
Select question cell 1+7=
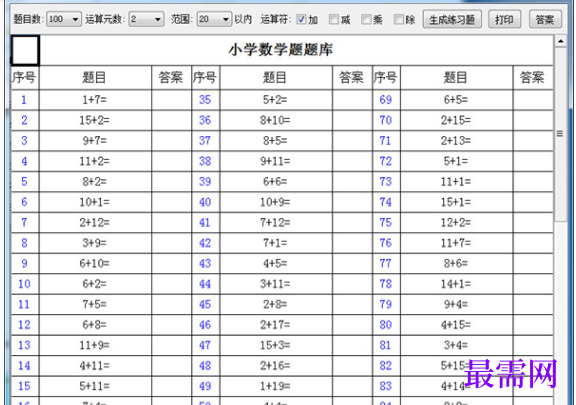click(95, 100)
